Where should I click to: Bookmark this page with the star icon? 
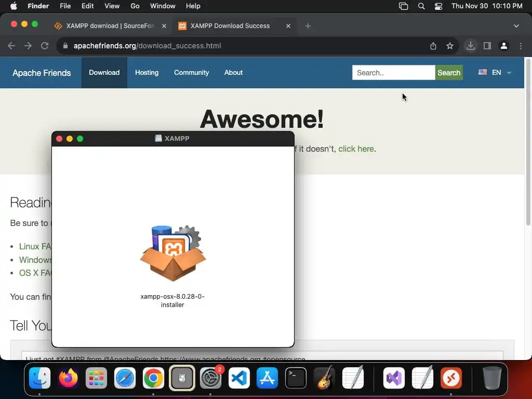tap(450, 46)
